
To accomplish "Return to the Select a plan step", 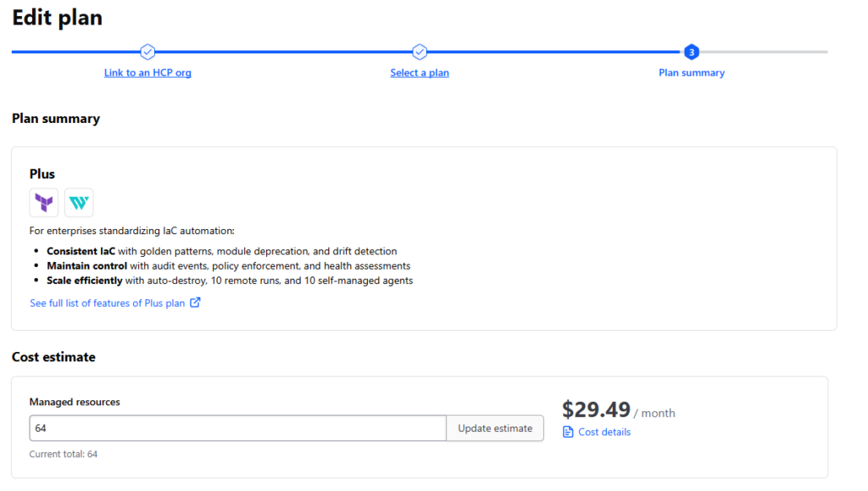I will tap(420, 73).
